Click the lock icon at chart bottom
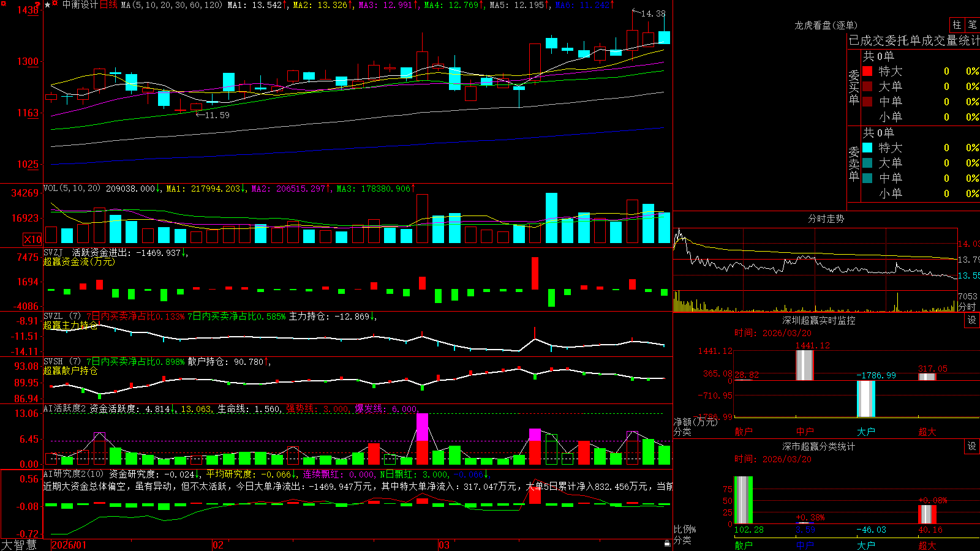980x551 pixels. click(668, 543)
